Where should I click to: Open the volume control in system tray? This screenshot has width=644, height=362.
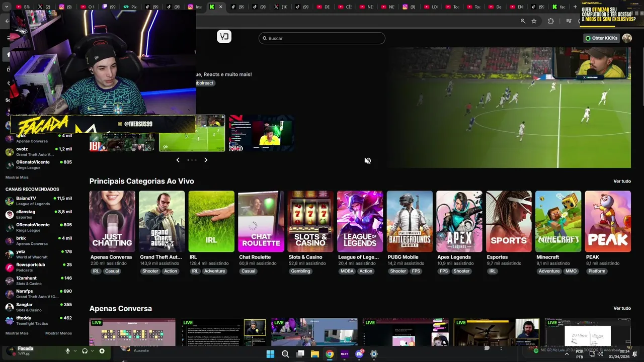click(x=600, y=354)
